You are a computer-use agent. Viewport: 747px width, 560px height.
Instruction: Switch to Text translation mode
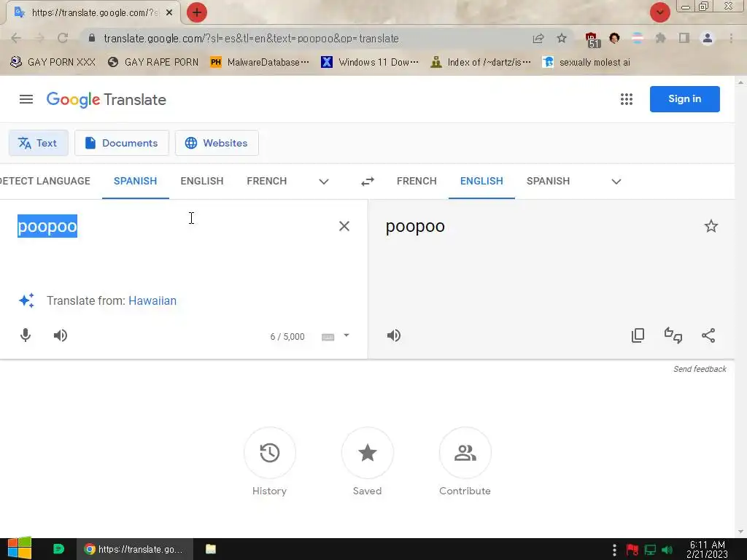38,143
